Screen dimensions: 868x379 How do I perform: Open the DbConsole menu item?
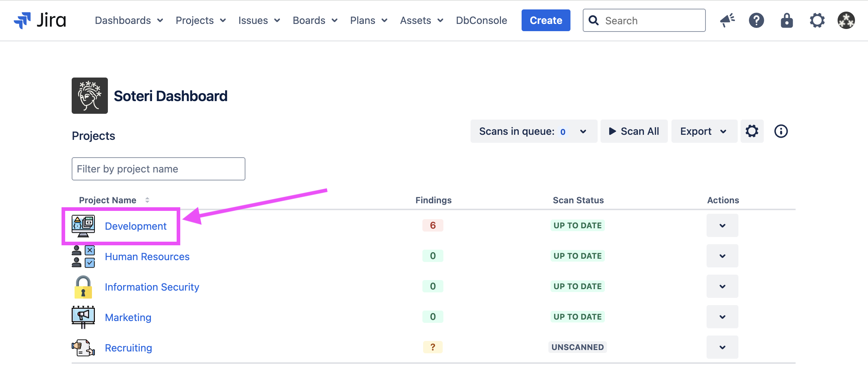tap(481, 20)
